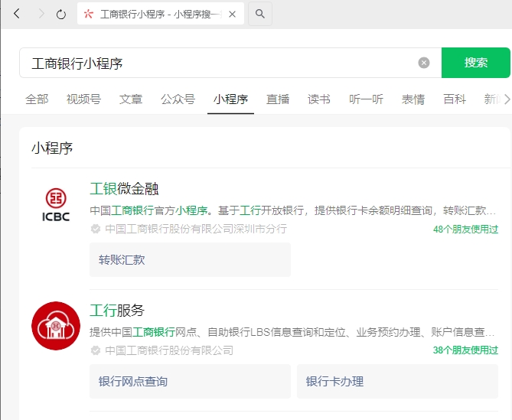Click the 48个朋友使用过 label
The width and height of the screenshot is (512, 420).
[465, 229]
